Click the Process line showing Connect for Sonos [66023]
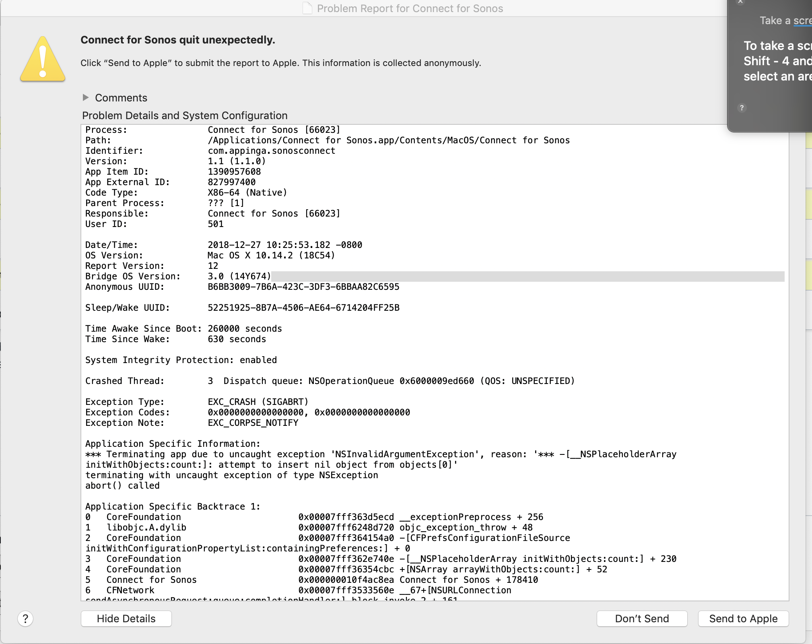 (x=213, y=130)
